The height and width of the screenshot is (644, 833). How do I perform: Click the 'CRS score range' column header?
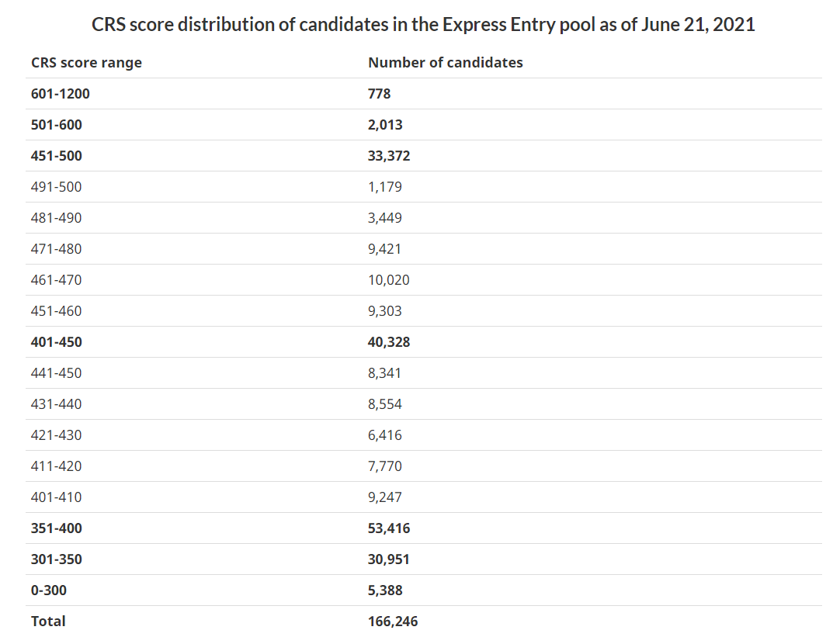(x=86, y=63)
